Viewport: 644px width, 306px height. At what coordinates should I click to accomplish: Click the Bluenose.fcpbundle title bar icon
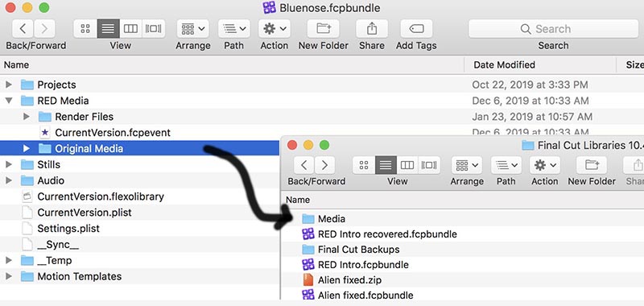(x=270, y=7)
